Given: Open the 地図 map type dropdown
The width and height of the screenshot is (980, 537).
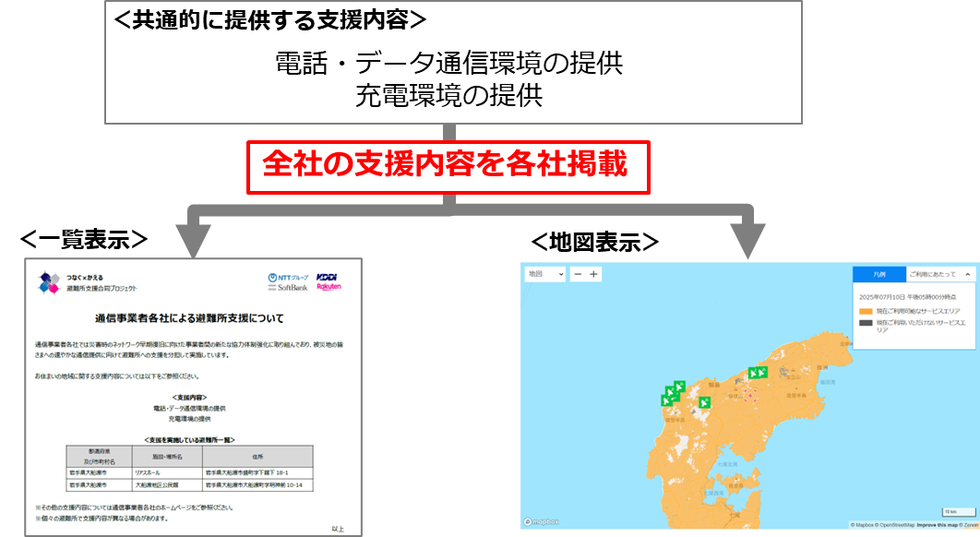Looking at the screenshot, I should 544,274.
